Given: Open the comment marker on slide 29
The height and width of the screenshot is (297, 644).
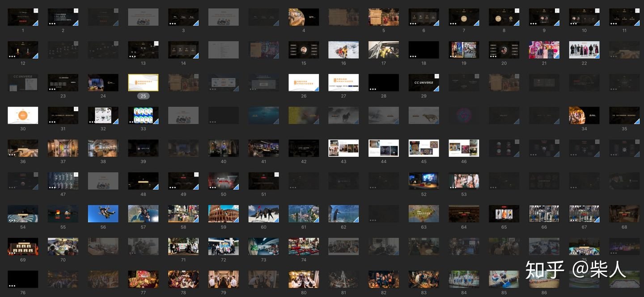Looking at the screenshot, I should (436, 77).
